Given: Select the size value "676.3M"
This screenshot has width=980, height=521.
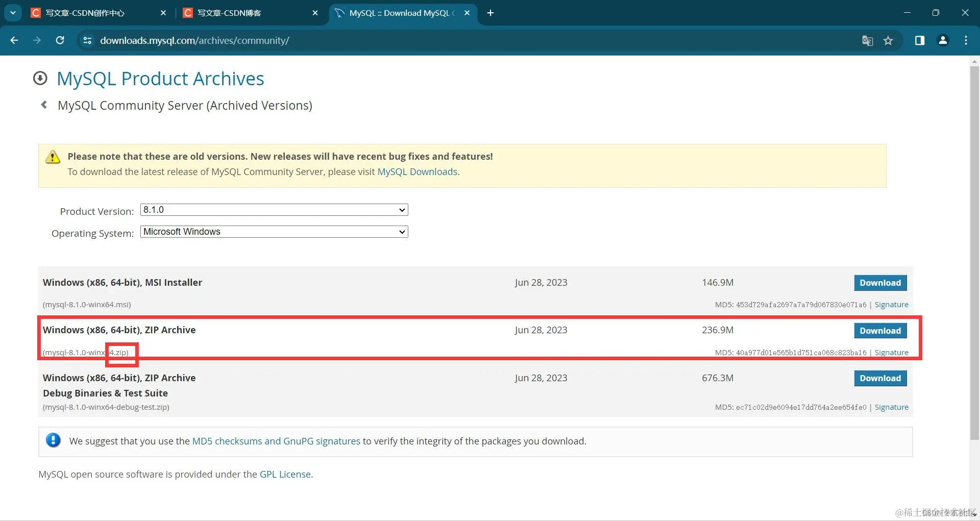Looking at the screenshot, I should pos(718,378).
